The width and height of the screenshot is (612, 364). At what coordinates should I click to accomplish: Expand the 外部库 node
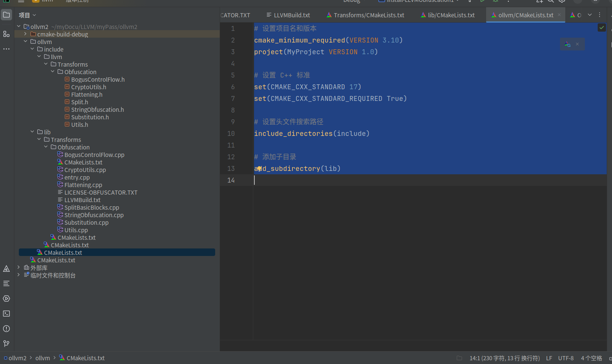coord(18,267)
